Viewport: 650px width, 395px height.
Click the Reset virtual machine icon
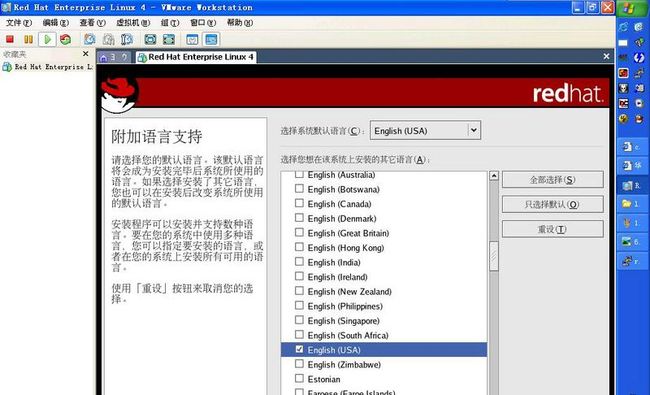point(65,39)
